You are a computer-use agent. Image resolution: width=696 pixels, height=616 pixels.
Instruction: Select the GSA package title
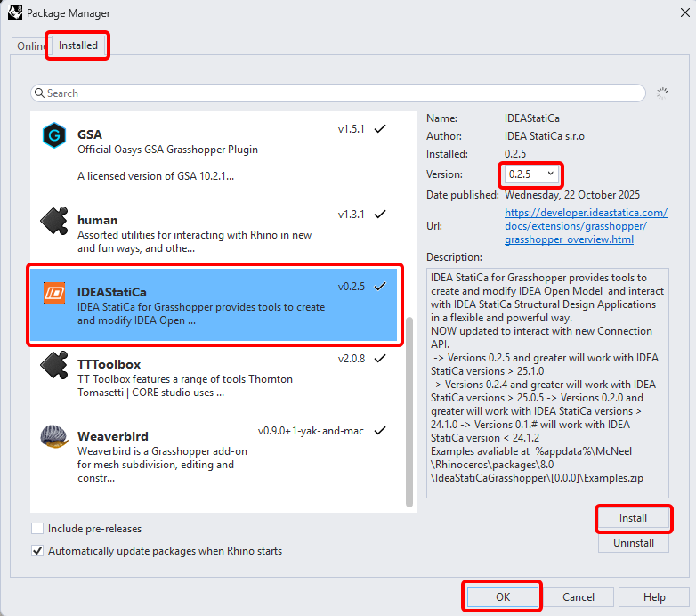point(90,134)
